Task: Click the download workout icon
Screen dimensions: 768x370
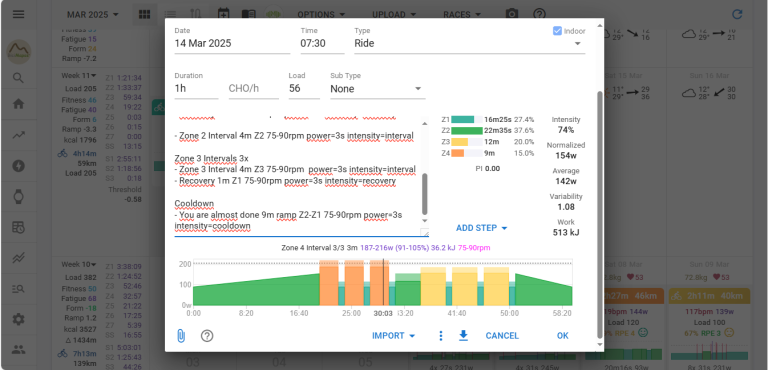Action: point(463,336)
